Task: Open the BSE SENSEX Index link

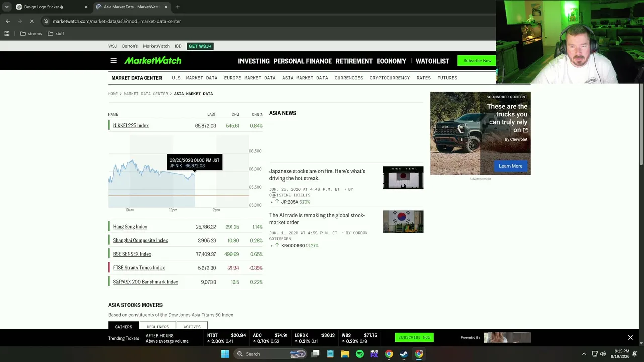Action: click(132, 254)
